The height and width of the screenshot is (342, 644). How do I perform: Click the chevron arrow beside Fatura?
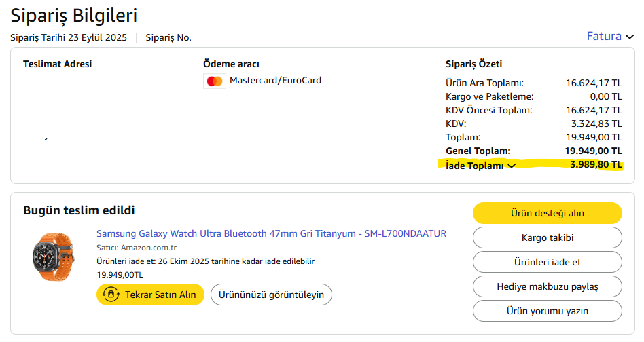coord(630,37)
